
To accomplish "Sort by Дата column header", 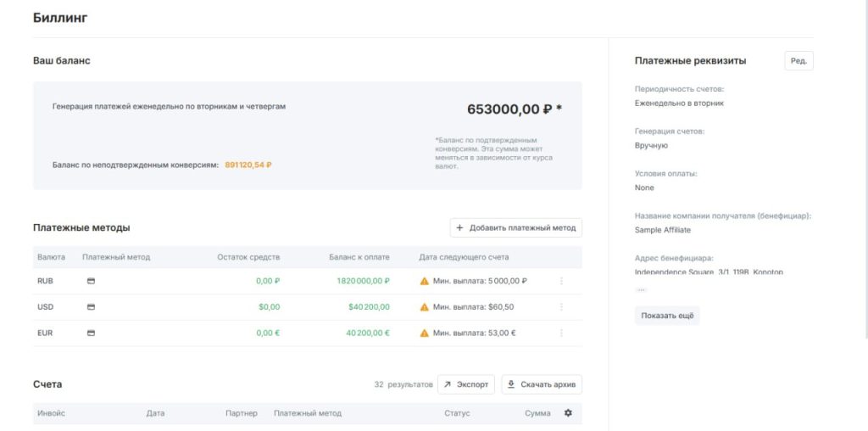I will point(156,413).
